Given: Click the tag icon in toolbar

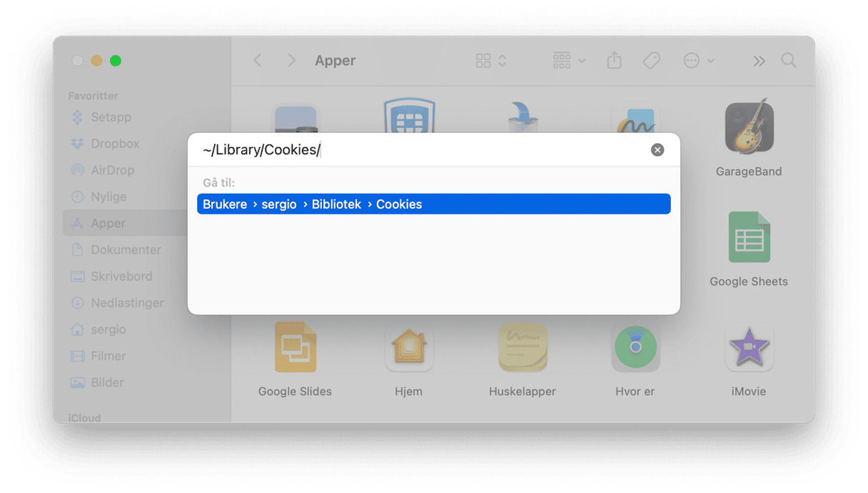Looking at the screenshot, I should [651, 61].
